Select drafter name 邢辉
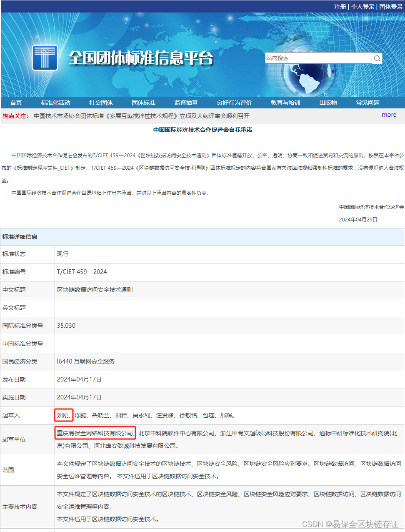 226,415
